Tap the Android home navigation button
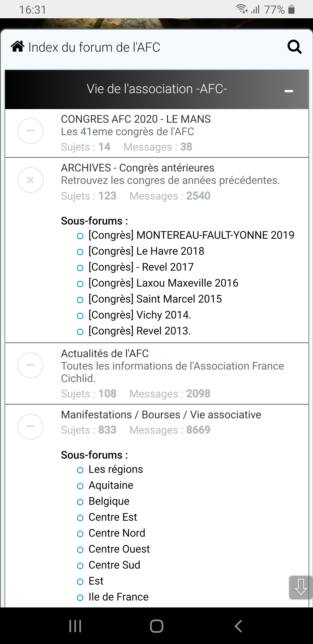Screen dimensions: 313x644 coord(156,626)
